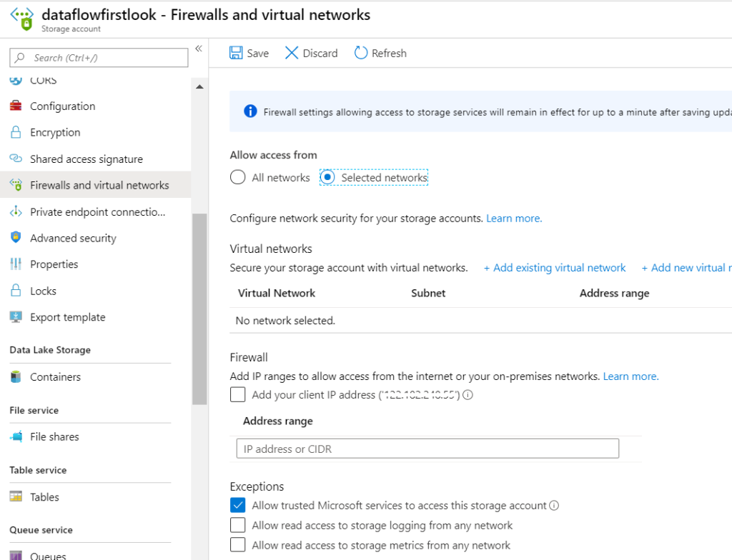This screenshot has width=732, height=560.
Task: Uncheck Allow trusted Microsoft services checkbox
Action: coord(237,506)
